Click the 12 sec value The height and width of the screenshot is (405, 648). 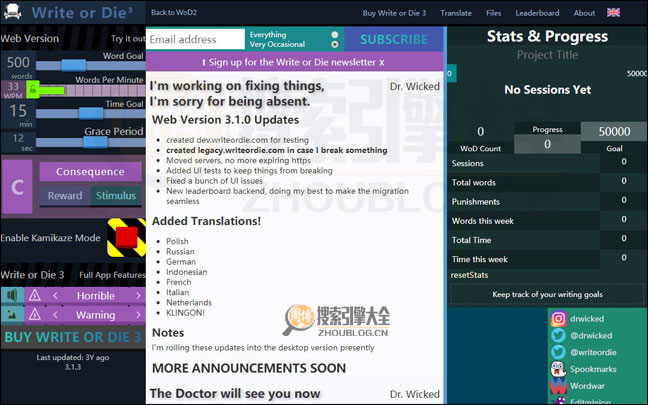click(x=18, y=138)
